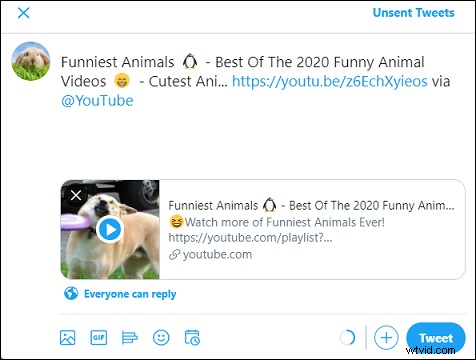Open the GIF picker
476x360 pixels.
[99, 337]
